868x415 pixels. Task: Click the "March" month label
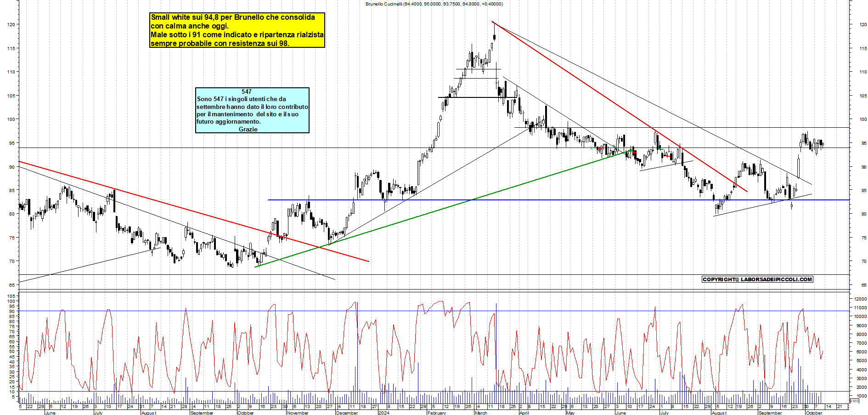(x=481, y=413)
